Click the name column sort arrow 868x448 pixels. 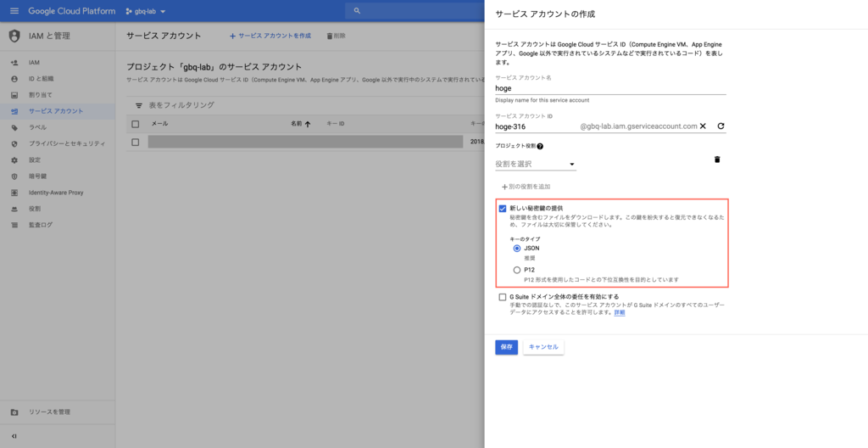308,124
